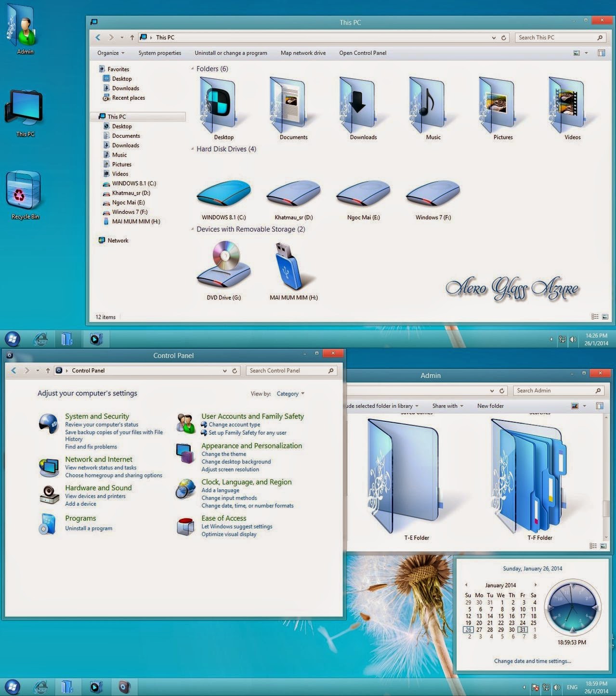Open Add a language link
Viewport: 616px width, 696px height.
[220, 490]
